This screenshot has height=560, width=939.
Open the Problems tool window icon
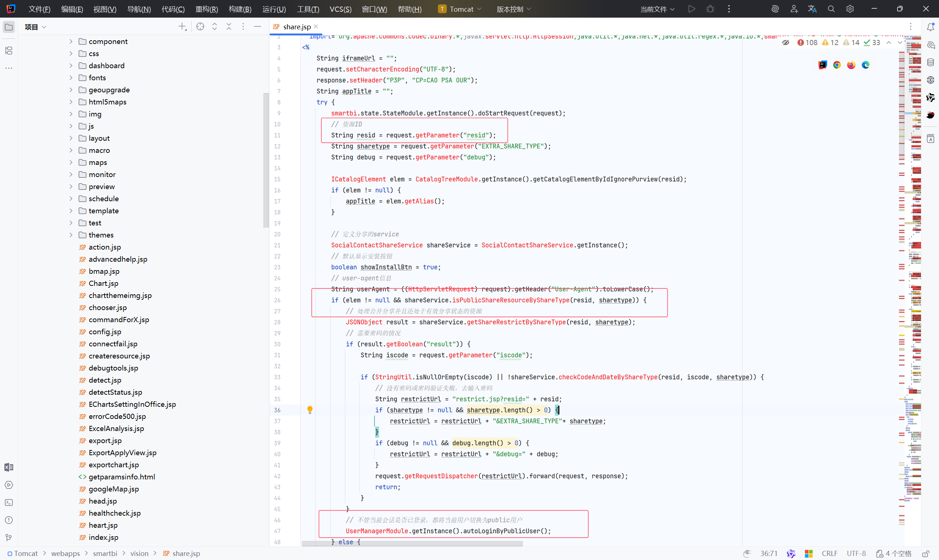pyautogui.click(x=9, y=520)
